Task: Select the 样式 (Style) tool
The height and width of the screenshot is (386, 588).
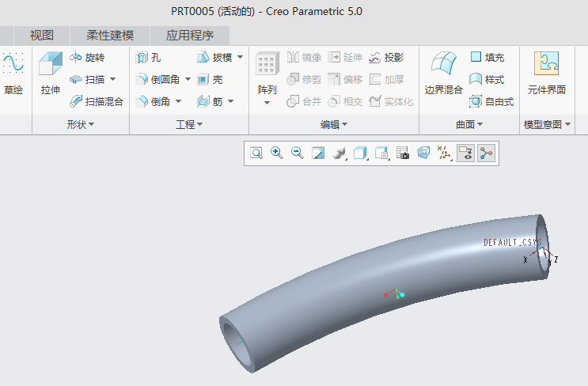Action: [x=487, y=79]
